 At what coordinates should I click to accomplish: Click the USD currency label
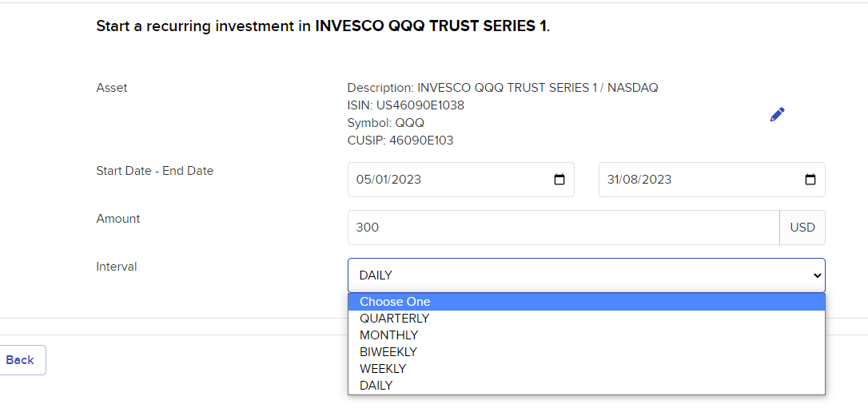pos(802,228)
